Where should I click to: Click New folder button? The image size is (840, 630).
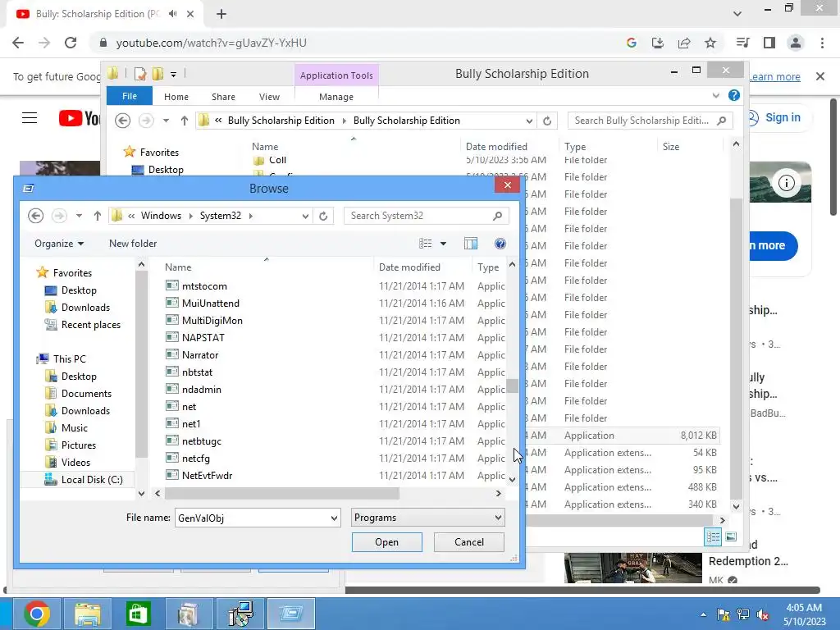[133, 244]
